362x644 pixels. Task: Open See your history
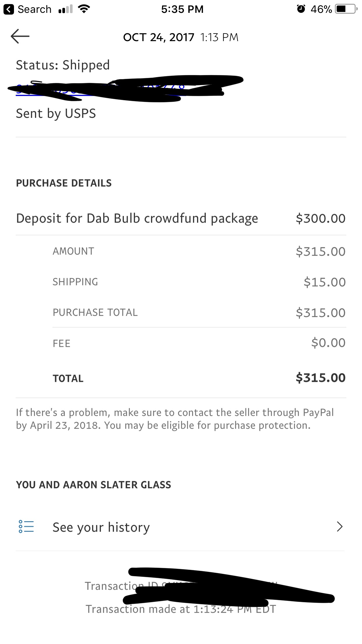101,527
